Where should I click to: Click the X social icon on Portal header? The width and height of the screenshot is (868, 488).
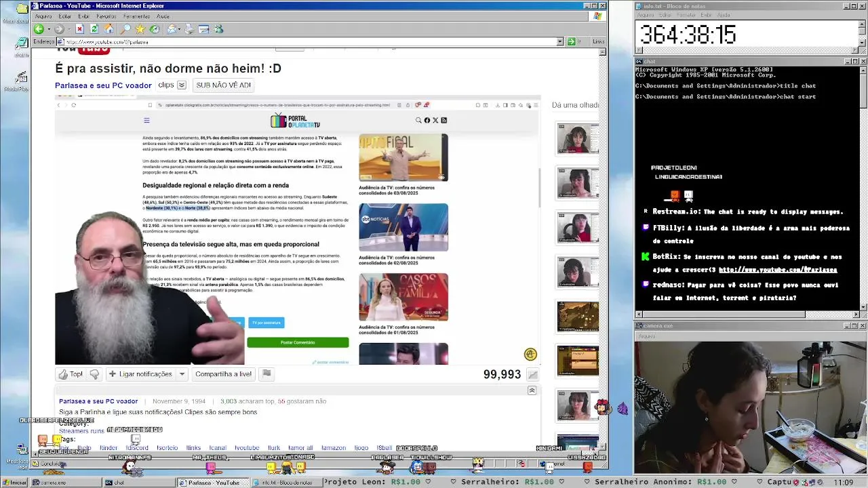(x=435, y=120)
